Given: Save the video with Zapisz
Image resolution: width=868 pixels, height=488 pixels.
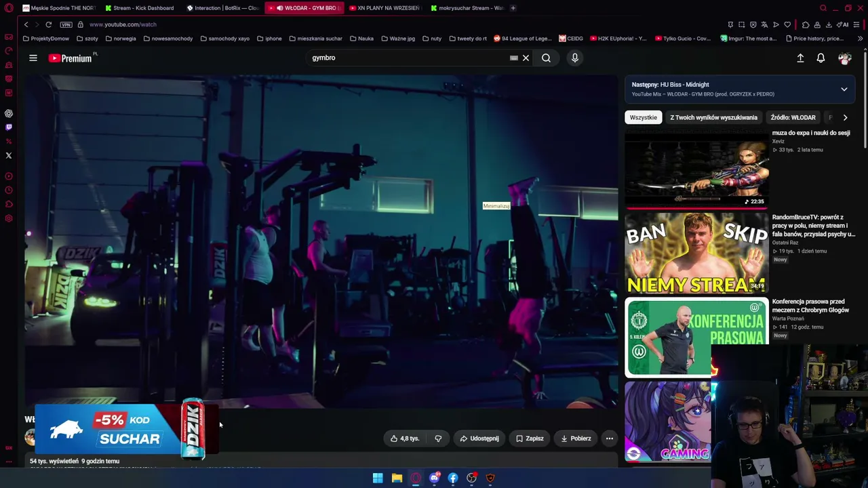Looking at the screenshot, I should (530, 439).
